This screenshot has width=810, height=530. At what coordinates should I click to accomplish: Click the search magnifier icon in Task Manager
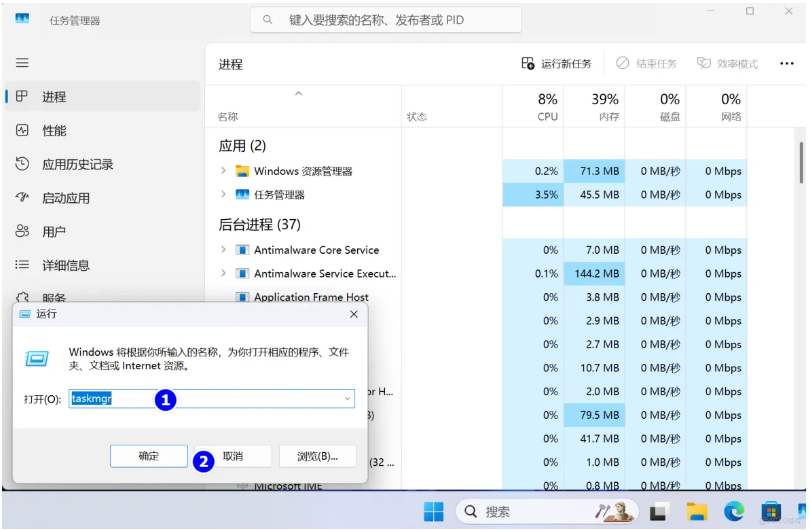point(268,20)
